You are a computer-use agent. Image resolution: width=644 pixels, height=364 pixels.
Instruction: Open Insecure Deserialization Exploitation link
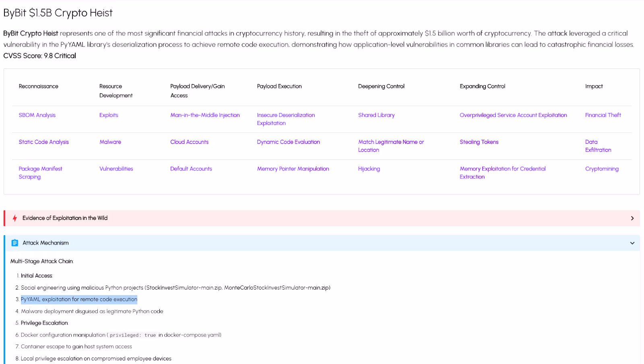click(x=286, y=119)
